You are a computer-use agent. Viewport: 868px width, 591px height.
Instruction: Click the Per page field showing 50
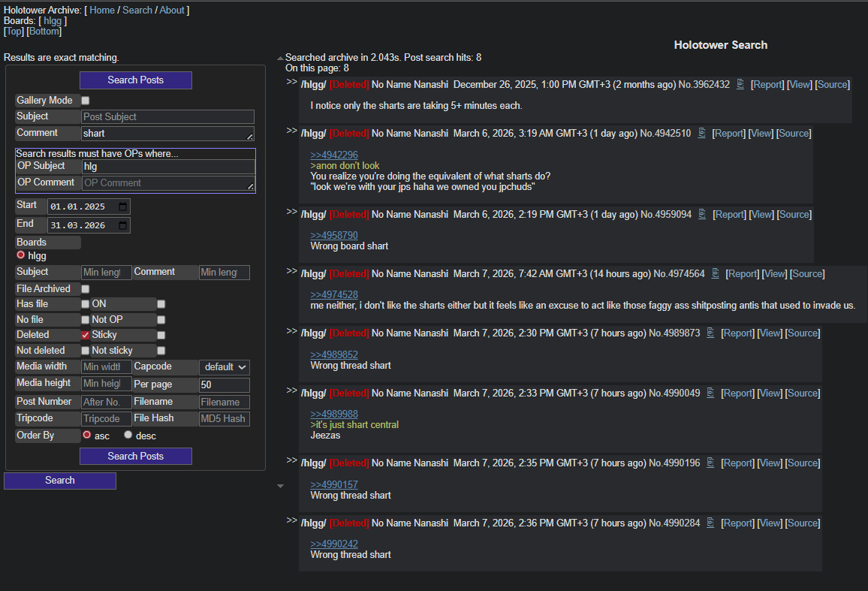(x=225, y=385)
